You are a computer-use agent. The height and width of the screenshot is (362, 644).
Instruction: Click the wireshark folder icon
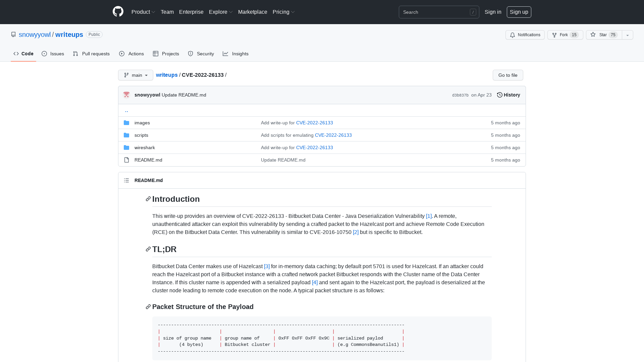tap(126, 147)
